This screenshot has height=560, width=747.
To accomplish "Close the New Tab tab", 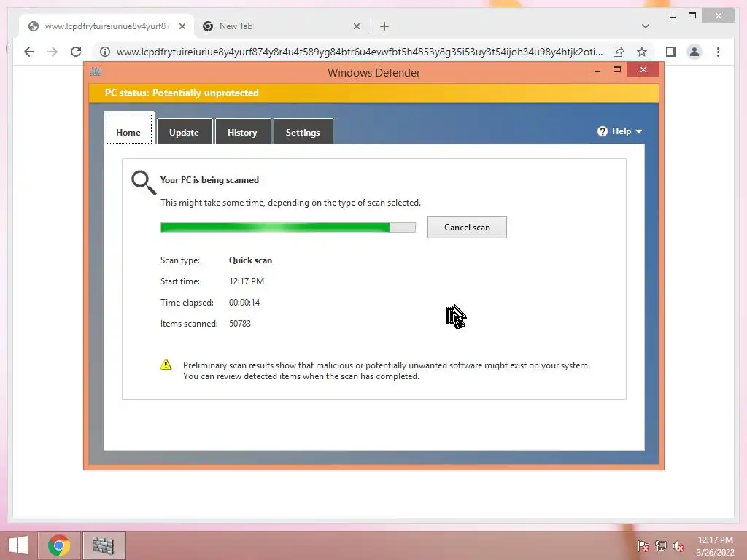I will (x=356, y=27).
